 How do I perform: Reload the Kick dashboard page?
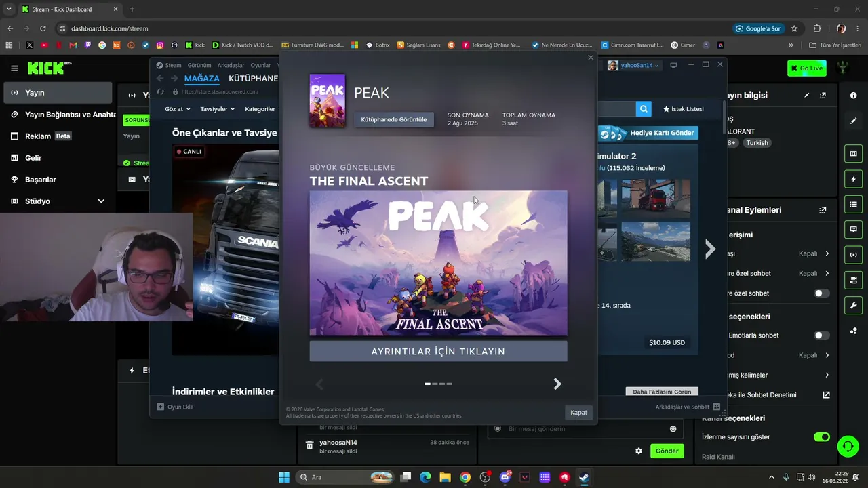click(43, 28)
